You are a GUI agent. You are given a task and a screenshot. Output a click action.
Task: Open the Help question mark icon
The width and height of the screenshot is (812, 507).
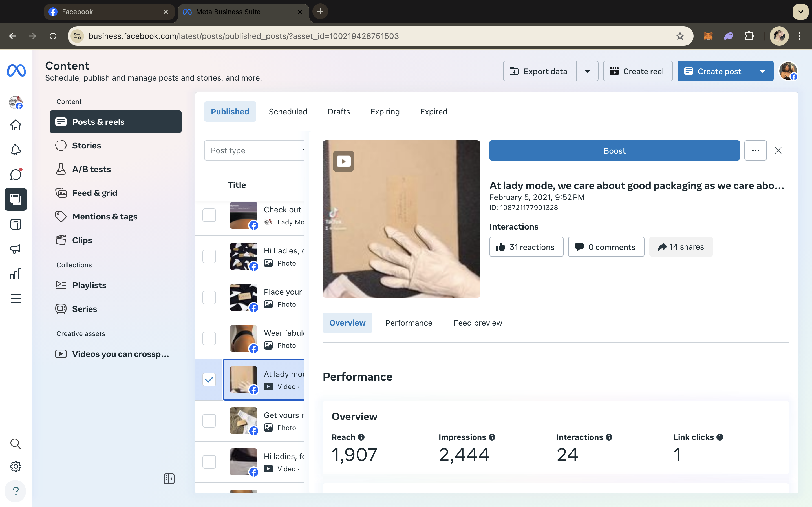click(16, 491)
